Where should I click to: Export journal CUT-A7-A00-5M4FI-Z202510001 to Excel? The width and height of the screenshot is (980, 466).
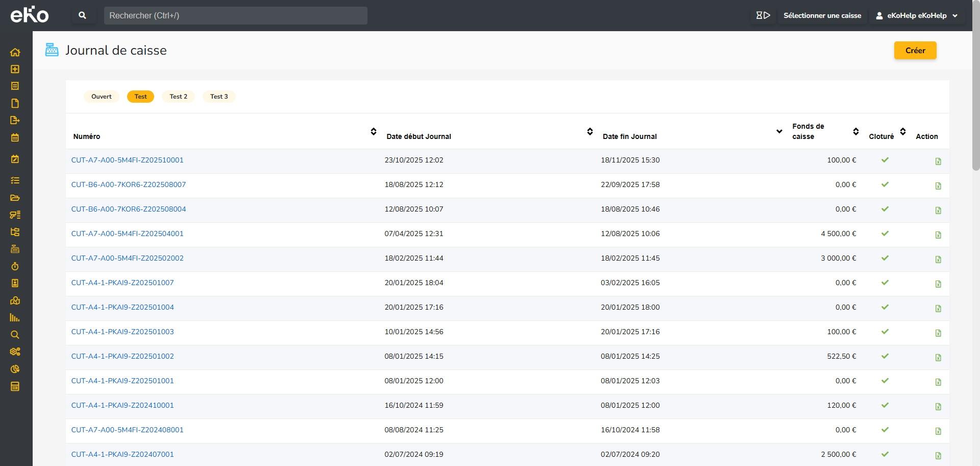(x=938, y=161)
